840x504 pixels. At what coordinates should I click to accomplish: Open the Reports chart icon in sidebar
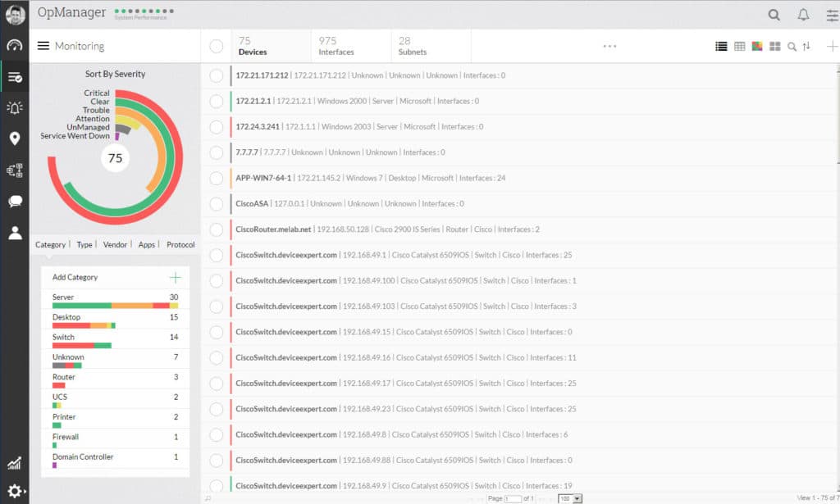[15, 463]
